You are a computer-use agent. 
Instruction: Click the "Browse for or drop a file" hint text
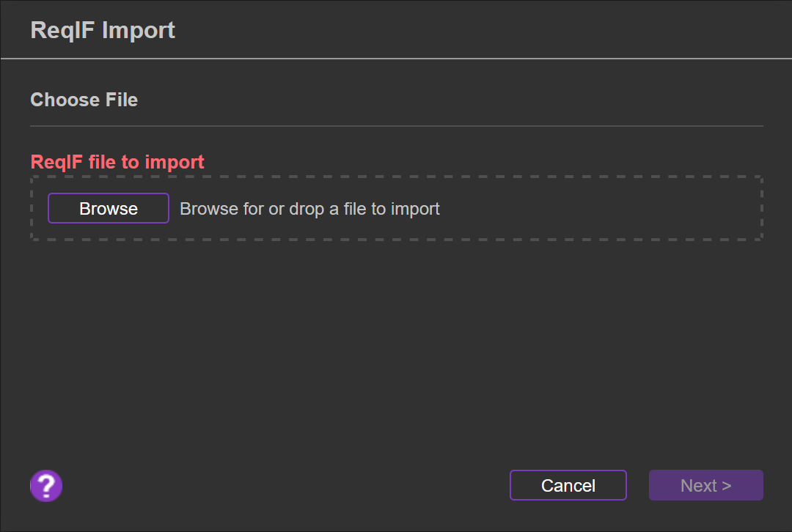click(309, 209)
